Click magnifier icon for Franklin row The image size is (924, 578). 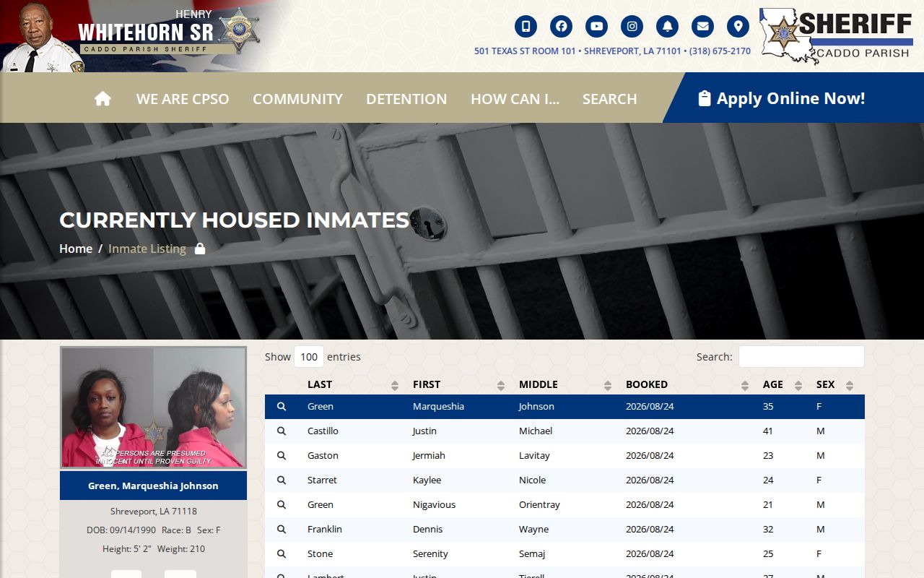282,530
